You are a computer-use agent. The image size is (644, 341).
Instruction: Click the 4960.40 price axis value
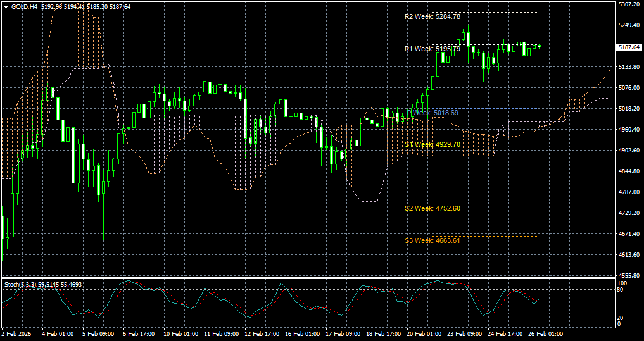629,130
